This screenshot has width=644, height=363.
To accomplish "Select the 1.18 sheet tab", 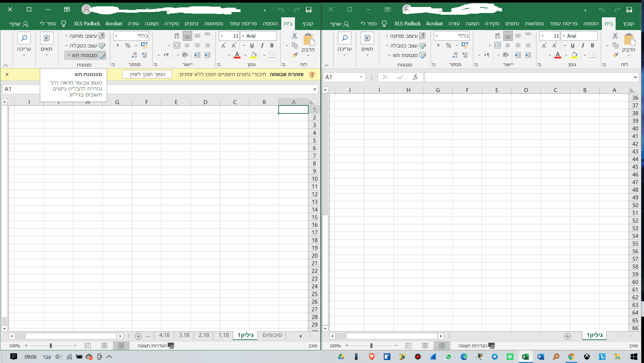I will (223, 335).
